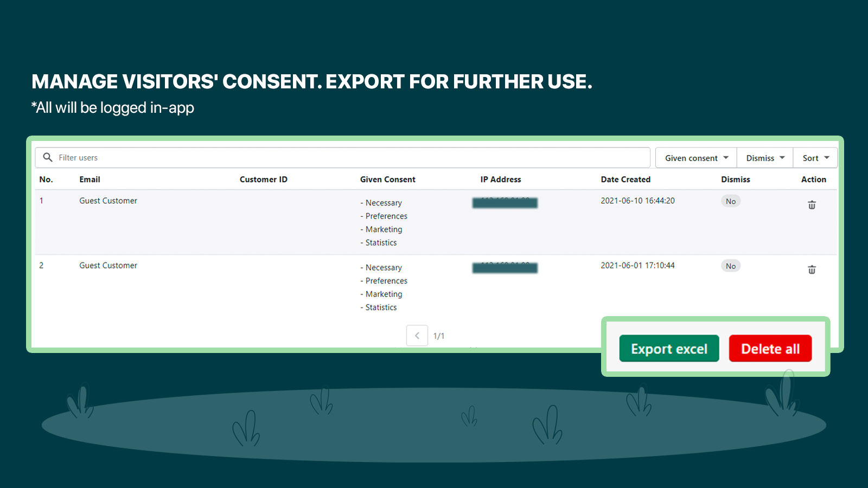
Task: Click the 1/1 page indicator
Action: click(439, 336)
